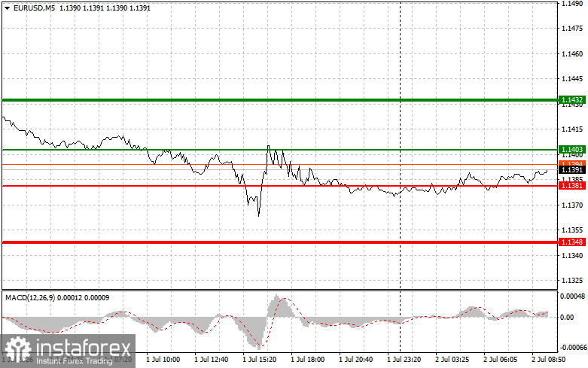Select the red 1.1381 price label

[x=571, y=185]
